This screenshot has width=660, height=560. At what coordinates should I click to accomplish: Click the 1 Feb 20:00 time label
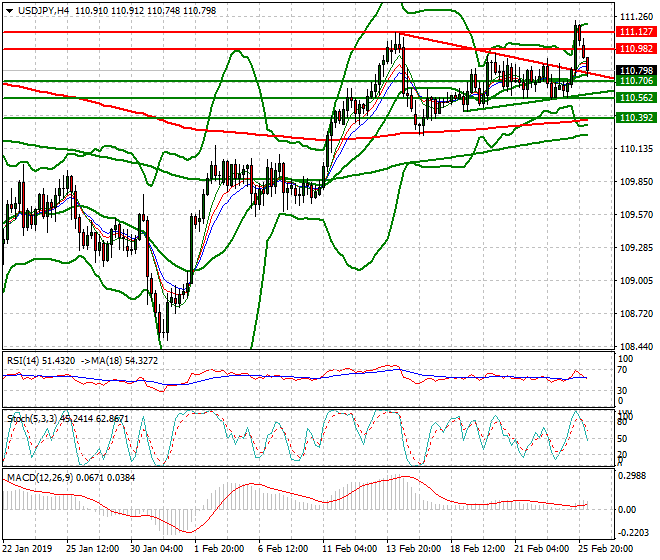219,549
